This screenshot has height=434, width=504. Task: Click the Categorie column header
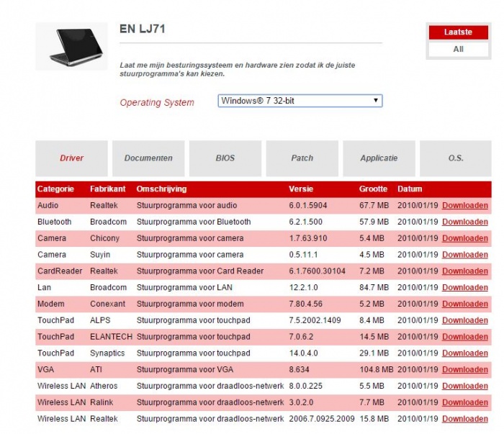[55, 189]
